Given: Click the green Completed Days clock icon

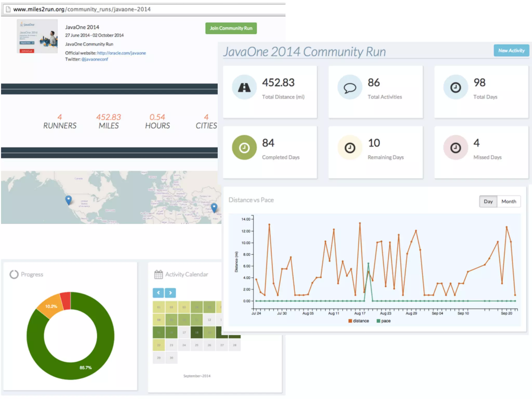Looking at the screenshot, I should (x=244, y=148).
